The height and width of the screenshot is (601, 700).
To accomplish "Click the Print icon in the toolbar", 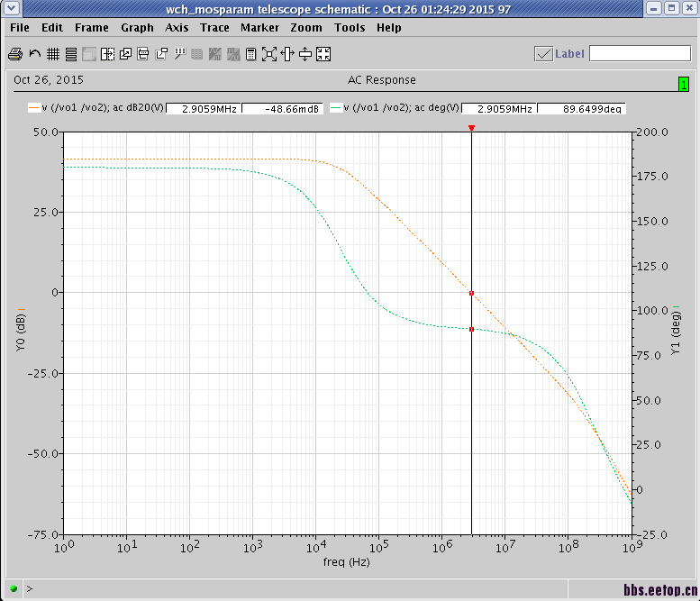I will click(15, 54).
